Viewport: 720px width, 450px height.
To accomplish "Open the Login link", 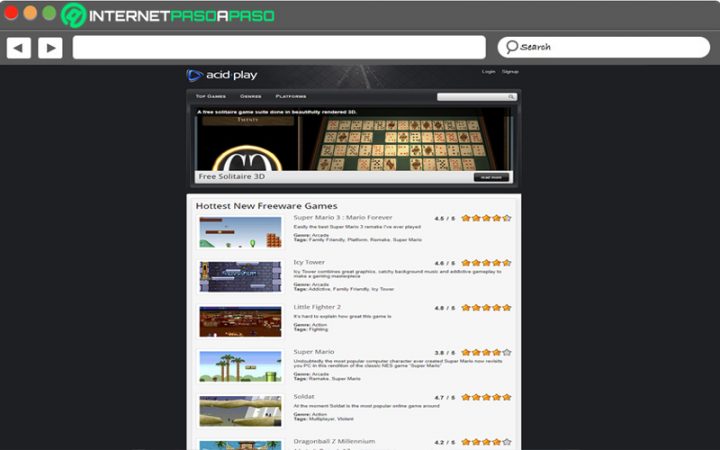I will tap(488, 72).
